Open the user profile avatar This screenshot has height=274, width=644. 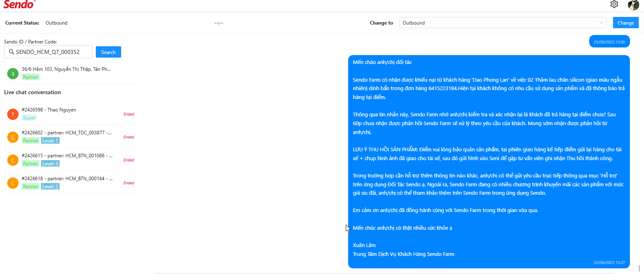tap(633, 5)
